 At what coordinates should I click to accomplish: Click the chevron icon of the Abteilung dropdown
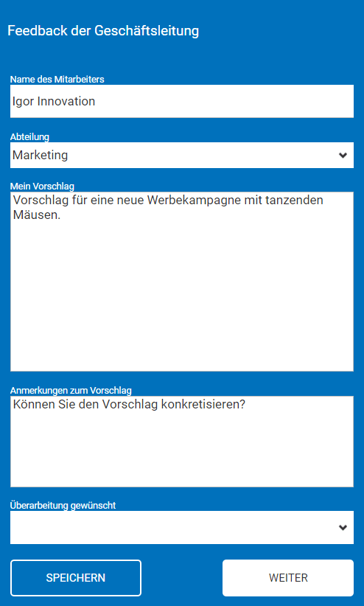[x=343, y=156]
